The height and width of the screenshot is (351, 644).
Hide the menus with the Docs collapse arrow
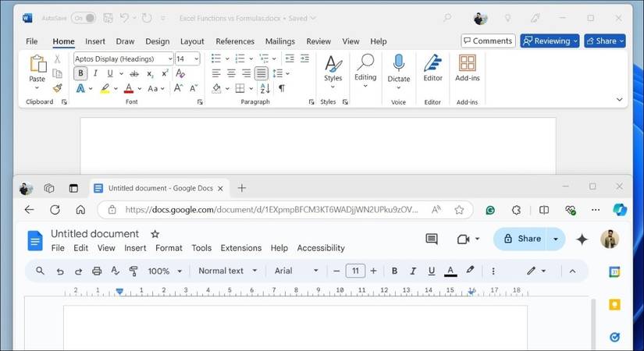572,271
